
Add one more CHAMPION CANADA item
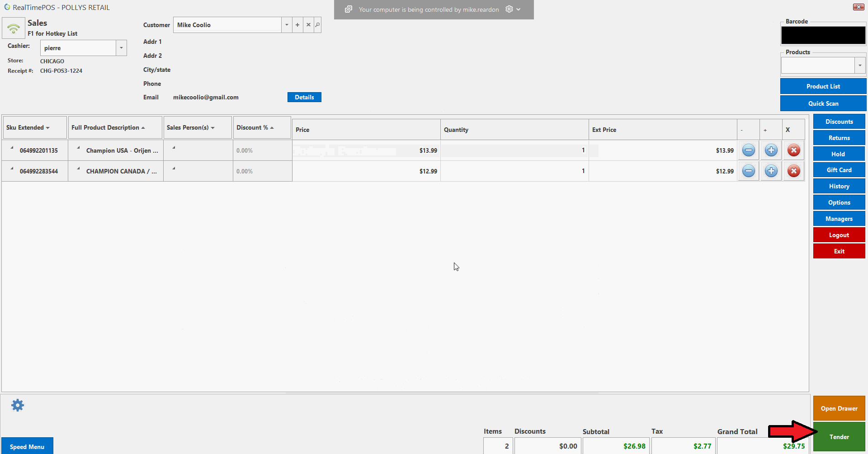[x=771, y=171]
